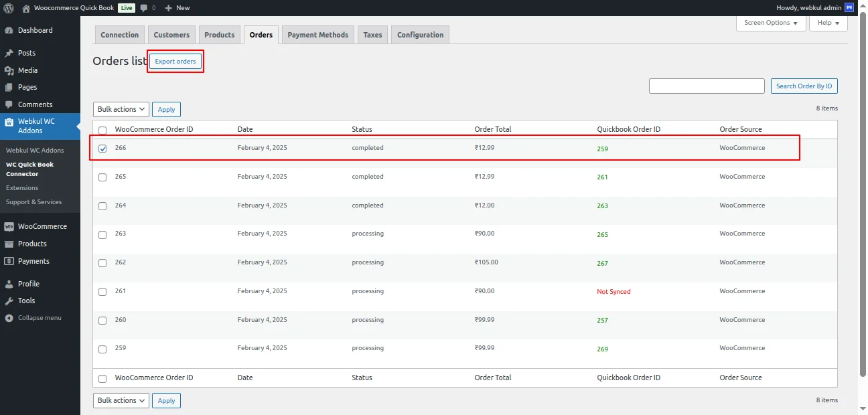Screen dimensions: 868x415
Task: Check the checkbox for order 263
Action: tap(102, 234)
